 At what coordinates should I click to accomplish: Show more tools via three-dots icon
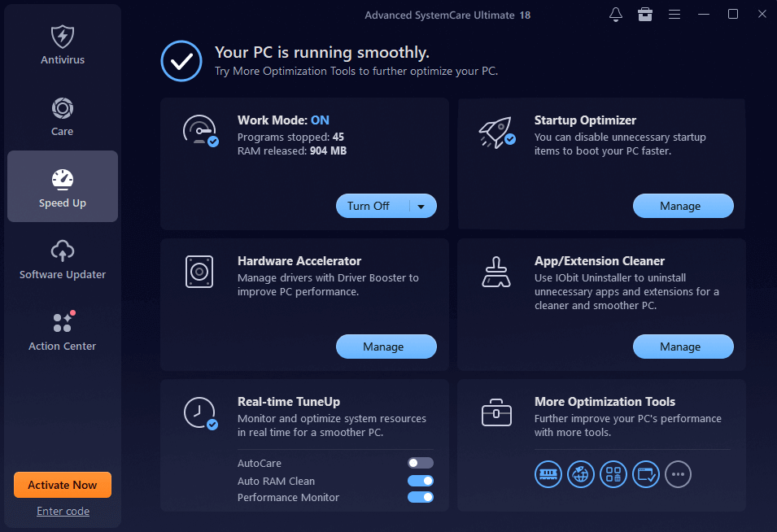coord(679,473)
